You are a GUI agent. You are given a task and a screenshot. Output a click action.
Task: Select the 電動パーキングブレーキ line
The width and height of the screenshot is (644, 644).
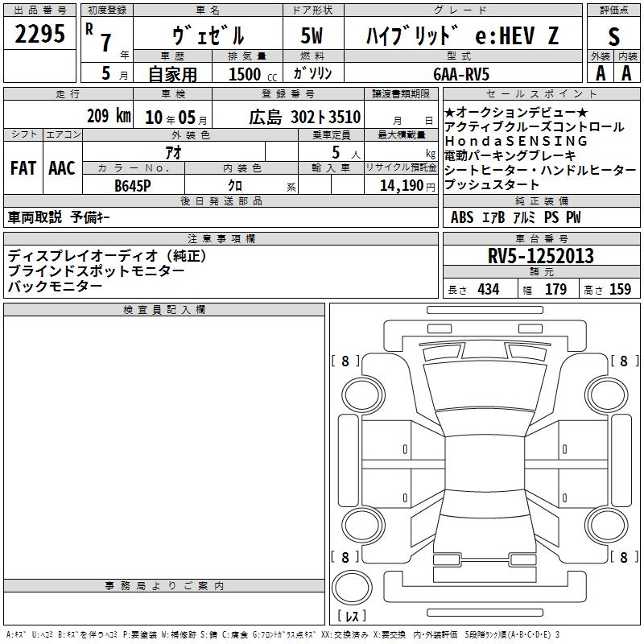coord(510,155)
